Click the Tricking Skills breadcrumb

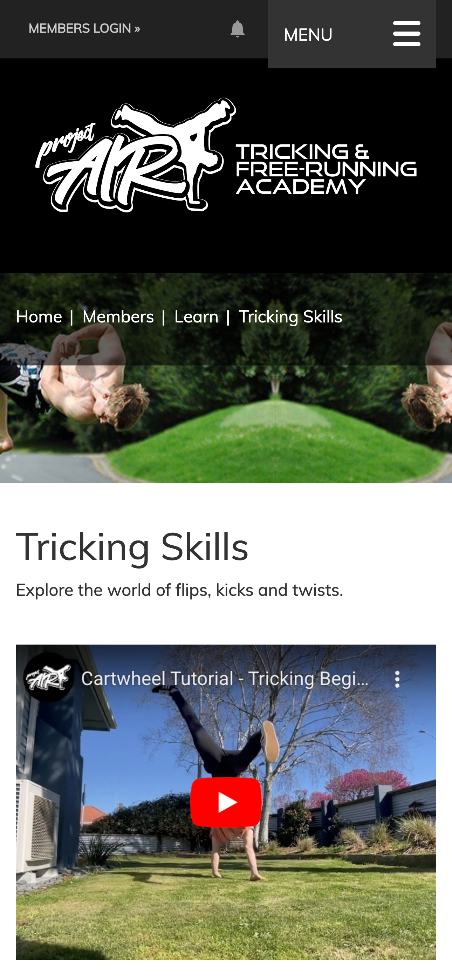290,317
